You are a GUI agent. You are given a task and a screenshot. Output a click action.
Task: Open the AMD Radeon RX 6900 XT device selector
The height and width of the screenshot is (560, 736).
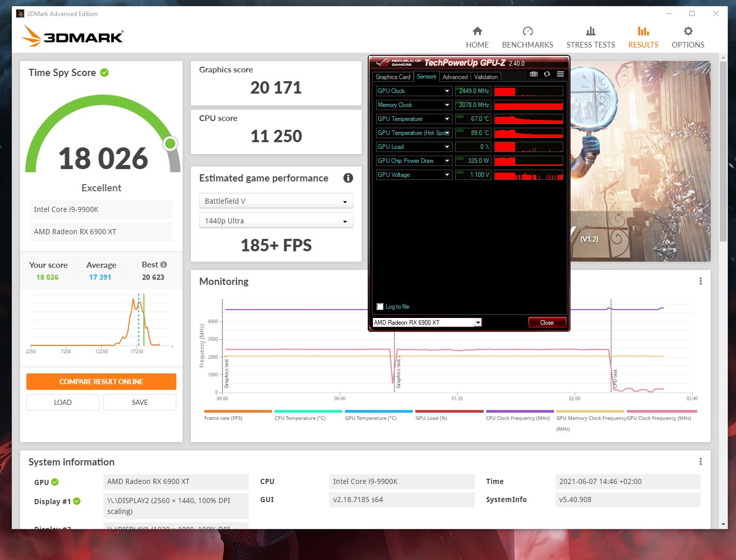(427, 323)
